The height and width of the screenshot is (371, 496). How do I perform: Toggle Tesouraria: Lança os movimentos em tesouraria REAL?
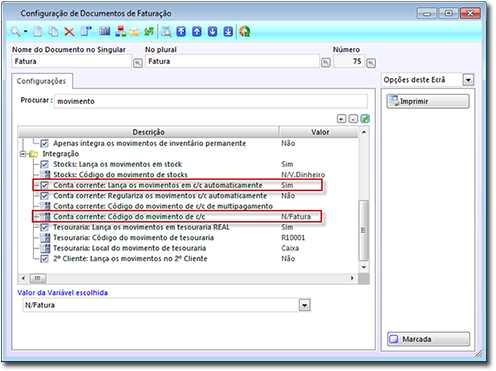coord(44,227)
